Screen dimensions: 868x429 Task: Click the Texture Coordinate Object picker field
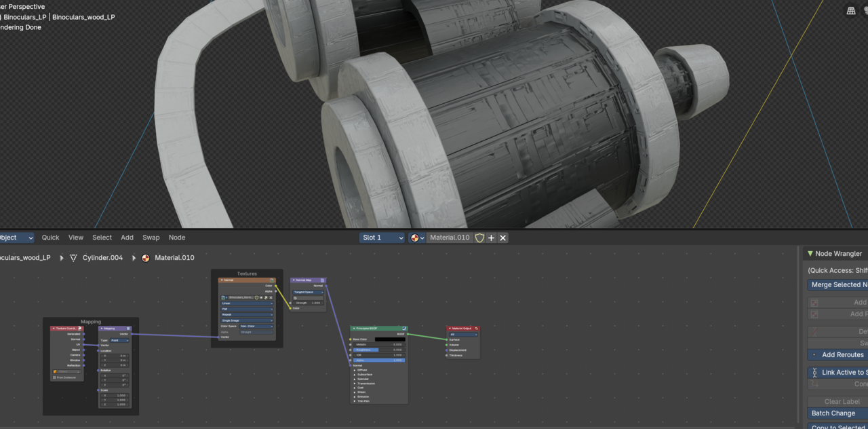click(x=66, y=371)
